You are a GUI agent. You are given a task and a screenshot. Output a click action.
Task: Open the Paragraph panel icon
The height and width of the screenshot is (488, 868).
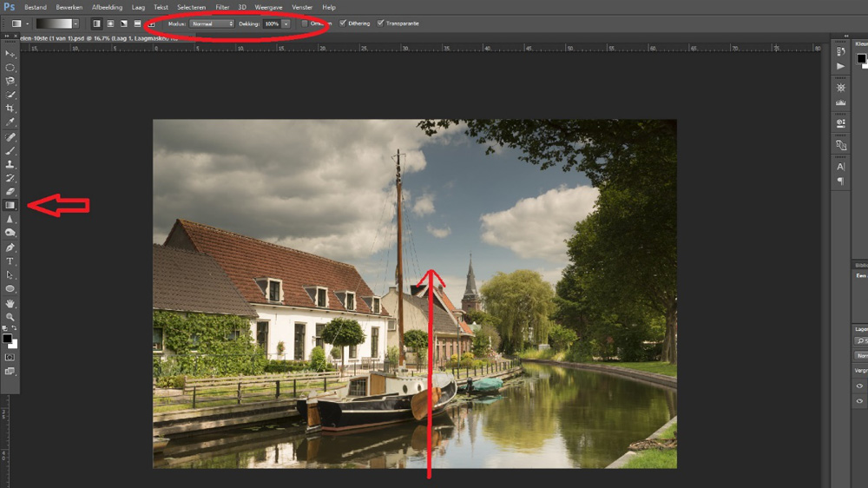[x=841, y=181]
